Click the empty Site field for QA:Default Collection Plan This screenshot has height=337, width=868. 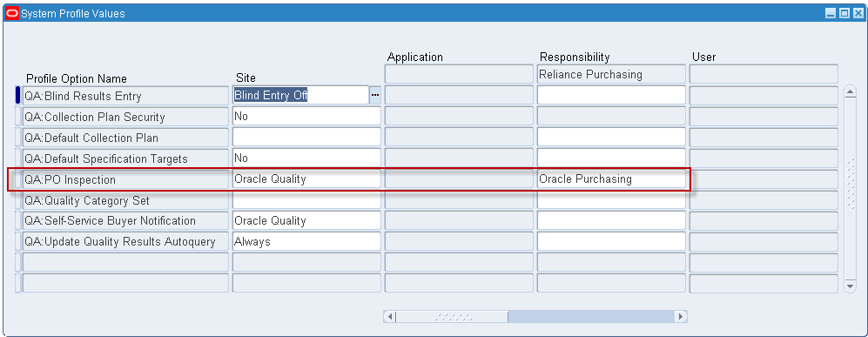tap(306, 138)
